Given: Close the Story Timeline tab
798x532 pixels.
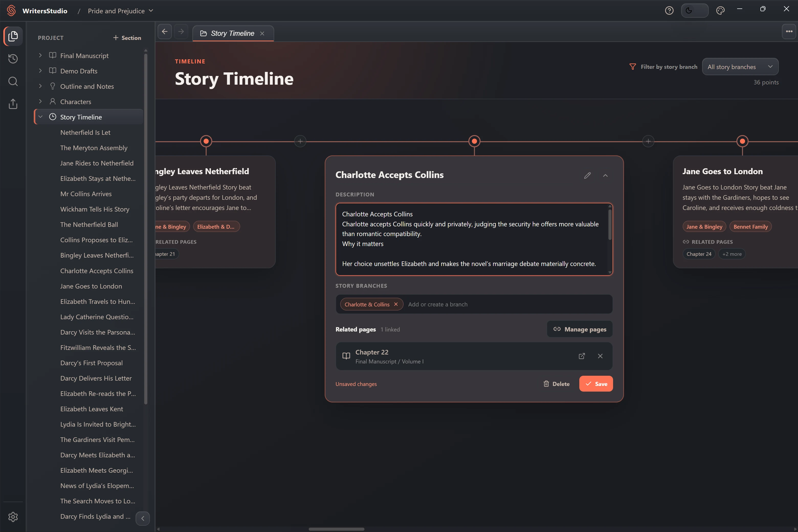Looking at the screenshot, I should tap(262, 33).
